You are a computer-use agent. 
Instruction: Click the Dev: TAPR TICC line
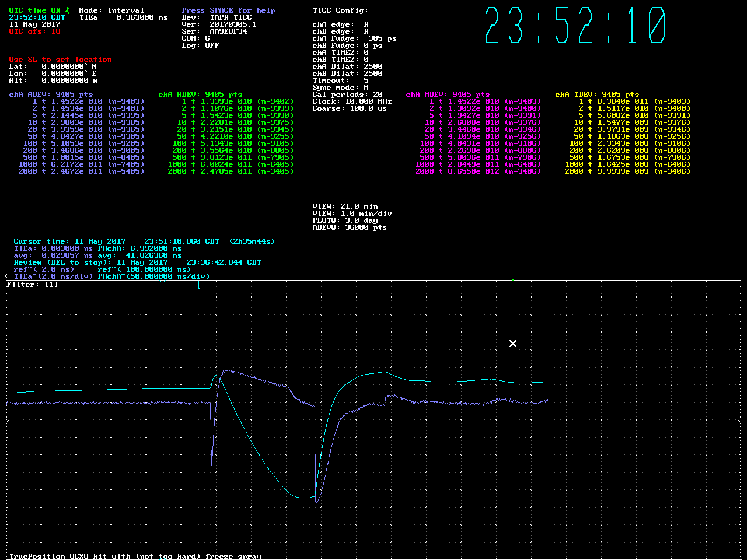pyautogui.click(x=217, y=17)
